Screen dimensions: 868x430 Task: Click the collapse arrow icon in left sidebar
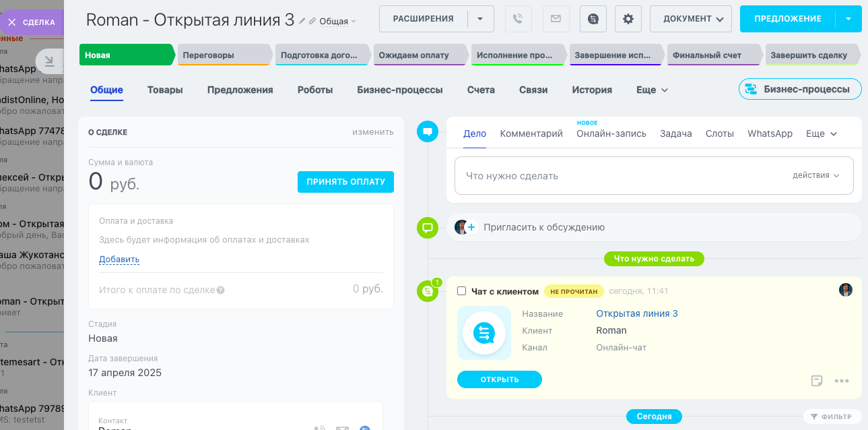pyautogui.click(x=49, y=61)
